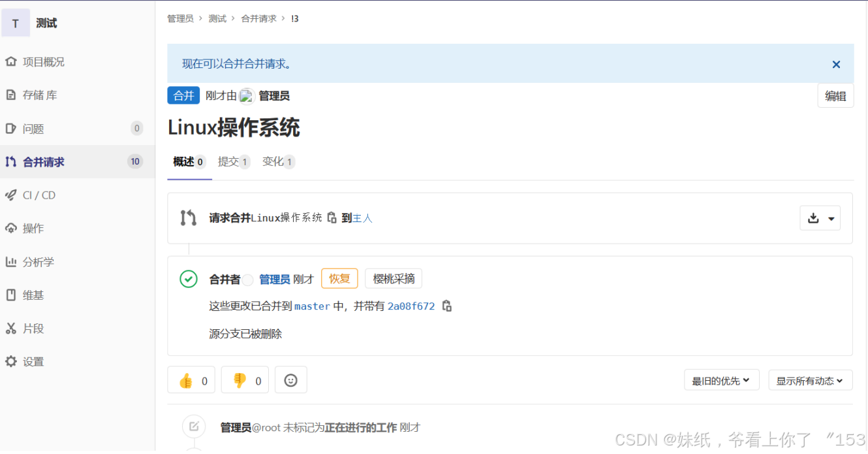Click the 项目概况 house icon
The image size is (868, 454).
pyautogui.click(x=10, y=61)
